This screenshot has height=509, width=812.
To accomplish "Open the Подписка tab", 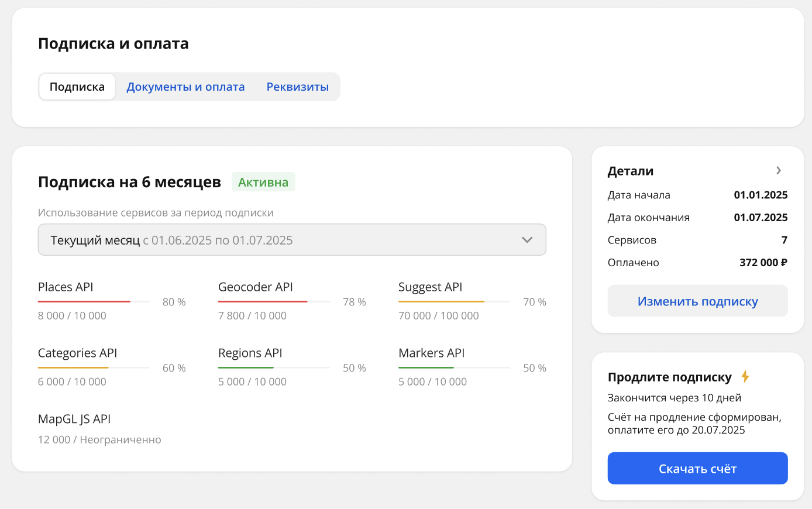I will [77, 86].
